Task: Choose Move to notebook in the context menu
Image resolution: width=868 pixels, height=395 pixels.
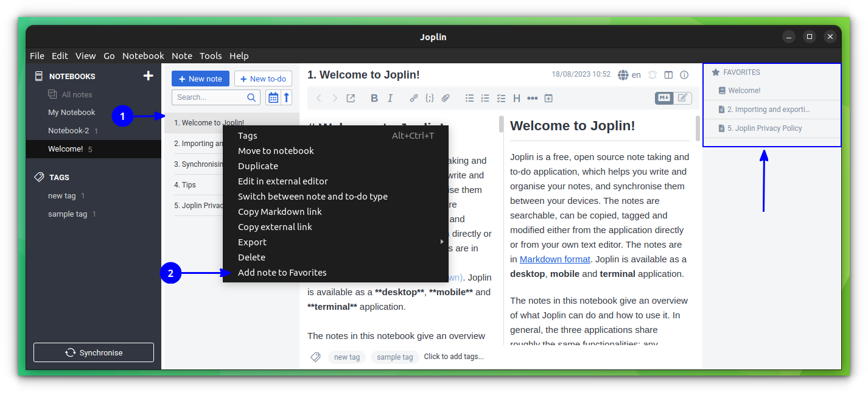Action: 335,151
